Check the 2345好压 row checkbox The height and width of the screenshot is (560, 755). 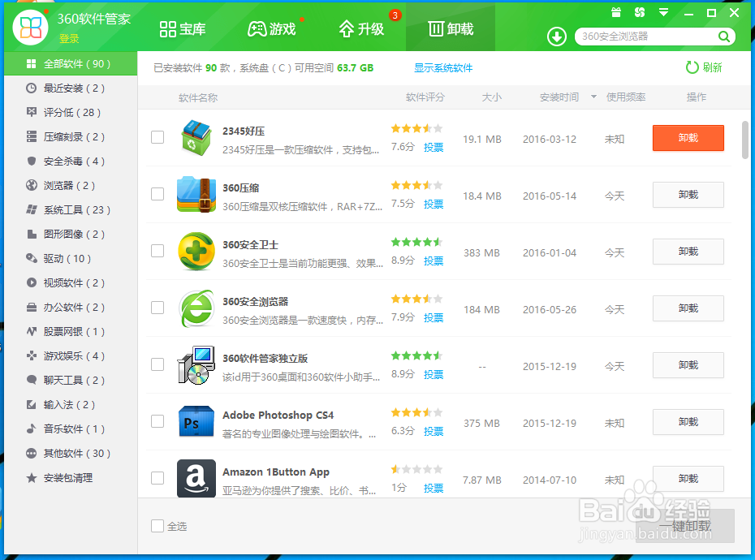(157, 137)
